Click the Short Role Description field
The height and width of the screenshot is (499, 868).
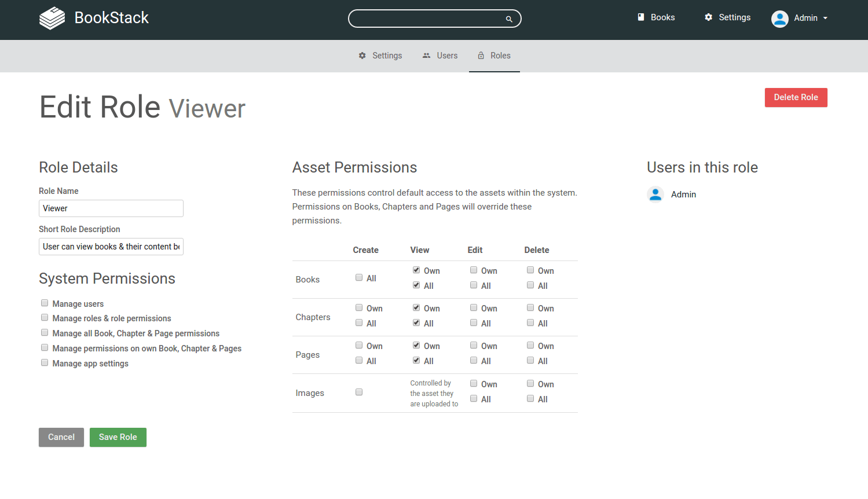coord(111,247)
